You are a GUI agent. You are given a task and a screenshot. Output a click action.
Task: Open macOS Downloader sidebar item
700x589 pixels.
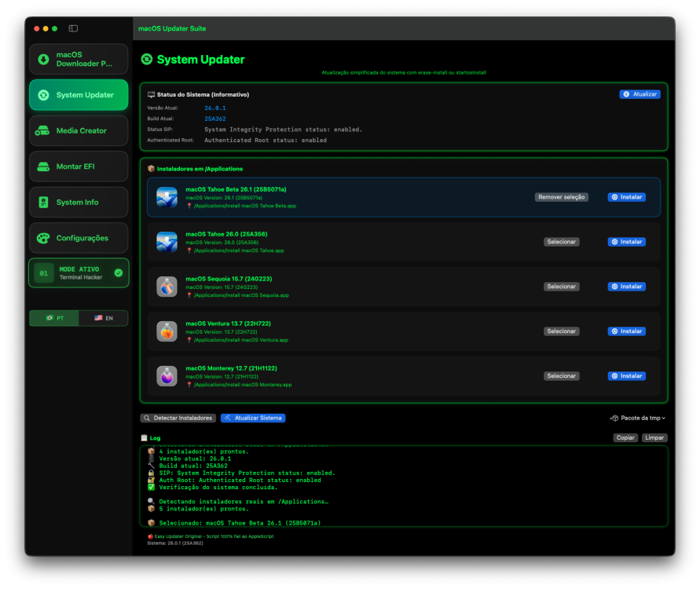[x=79, y=60]
